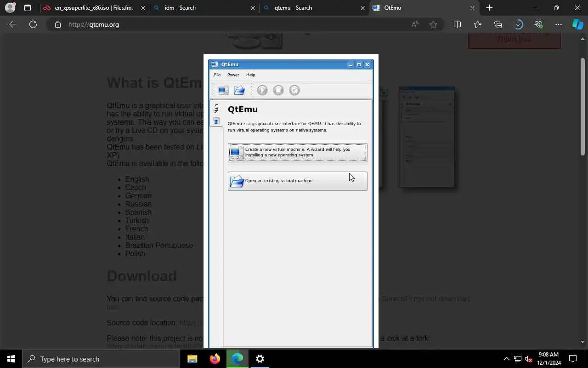Click the taskbar search box

[x=101, y=359]
